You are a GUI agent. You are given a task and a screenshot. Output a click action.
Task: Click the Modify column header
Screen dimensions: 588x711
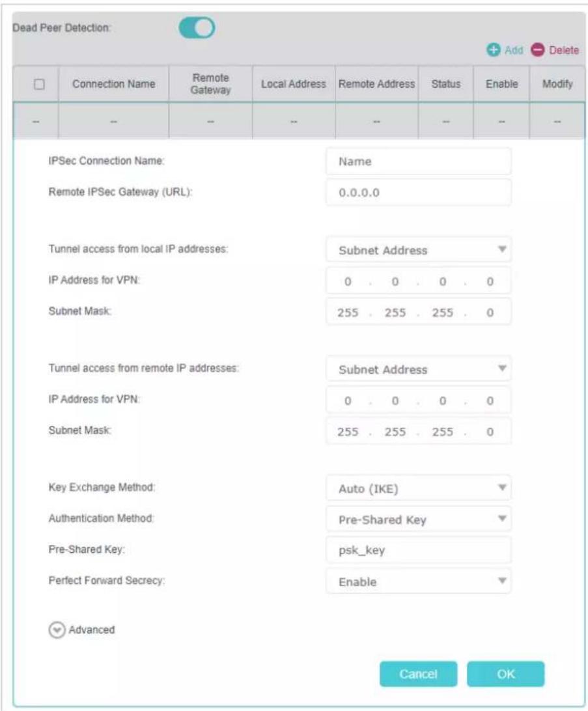point(557,84)
